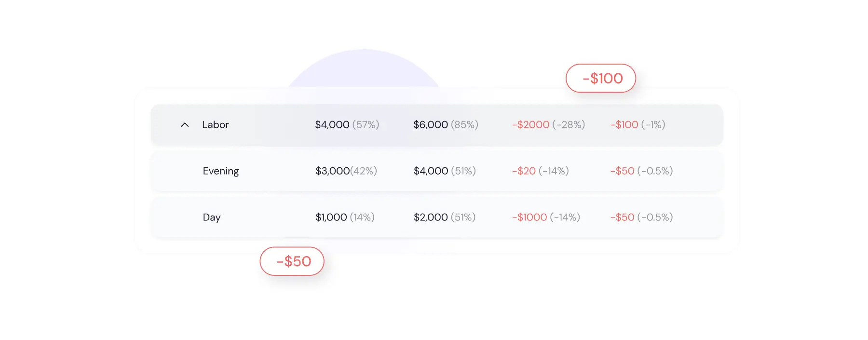Click Labor $6,000 (85%) value
This screenshot has height=340, width=868.
446,125
